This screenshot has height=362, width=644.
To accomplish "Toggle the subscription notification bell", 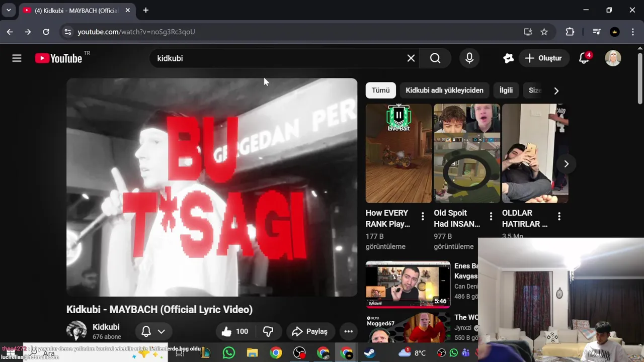I will [x=146, y=331].
